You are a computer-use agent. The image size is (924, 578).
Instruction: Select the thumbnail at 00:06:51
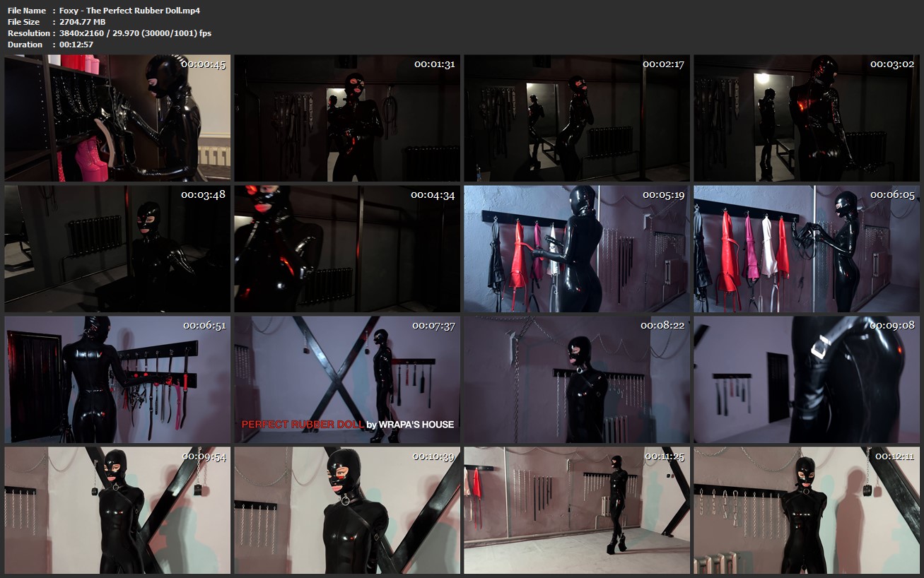(x=117, y=379)
